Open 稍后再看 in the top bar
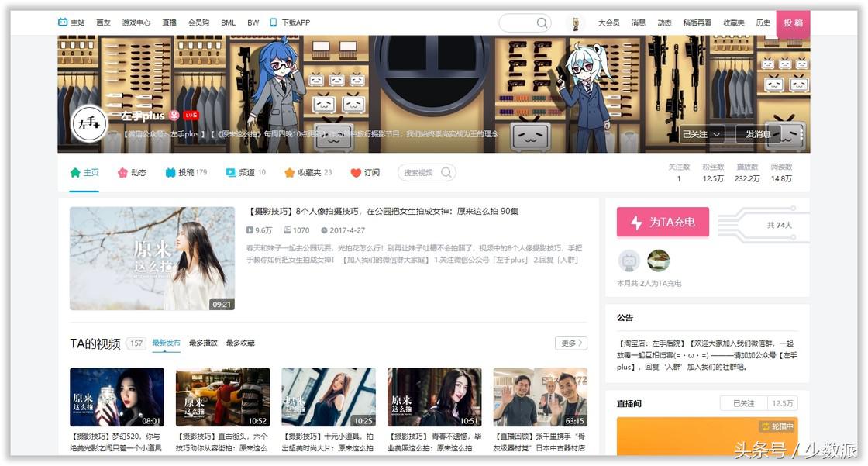The height and width of the screenshot is (466, 868). tap(697, 22)
